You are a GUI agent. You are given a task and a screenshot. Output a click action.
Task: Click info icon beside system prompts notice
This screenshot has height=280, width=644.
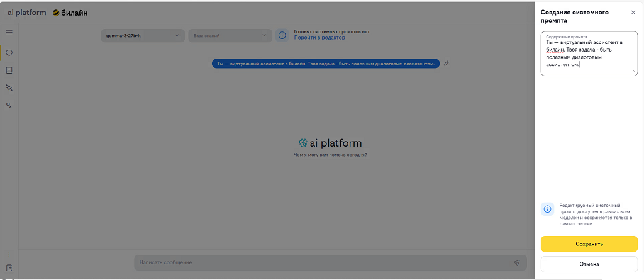pyautogui.click(x=282, y=35)
